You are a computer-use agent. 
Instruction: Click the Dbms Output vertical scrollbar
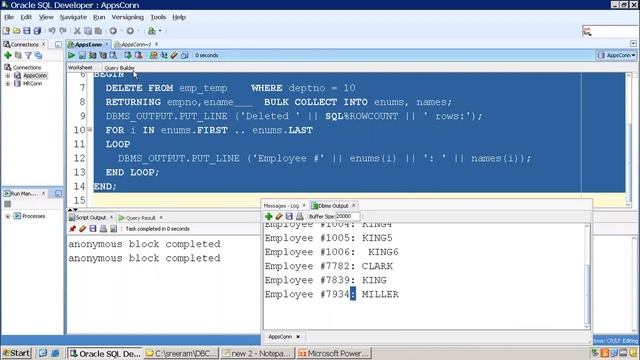(x=587, y=276)
